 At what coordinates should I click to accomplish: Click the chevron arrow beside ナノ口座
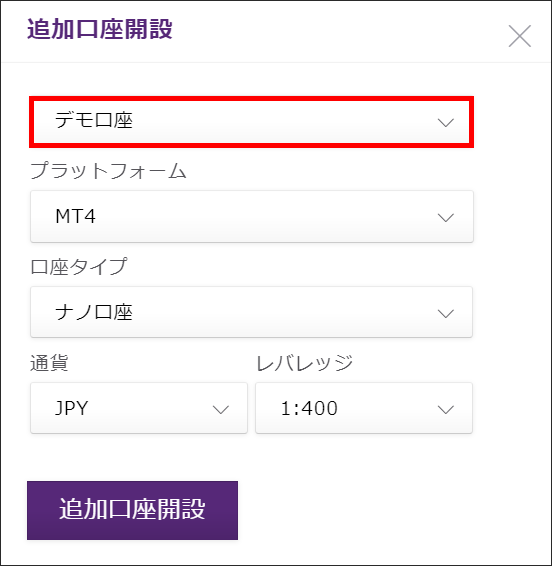point(445,313)
